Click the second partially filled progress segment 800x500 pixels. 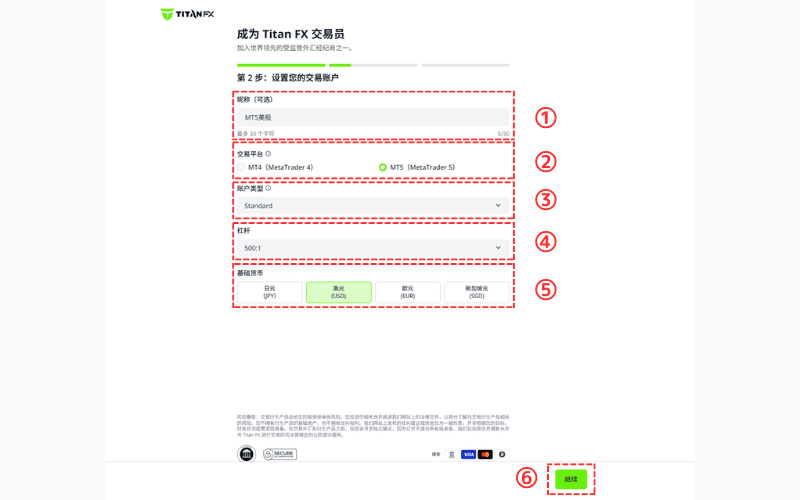coord(373,65)
